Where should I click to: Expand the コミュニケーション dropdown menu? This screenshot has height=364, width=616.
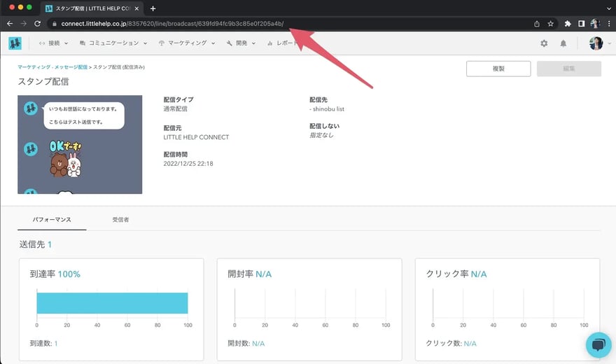[x=113, y=43]
